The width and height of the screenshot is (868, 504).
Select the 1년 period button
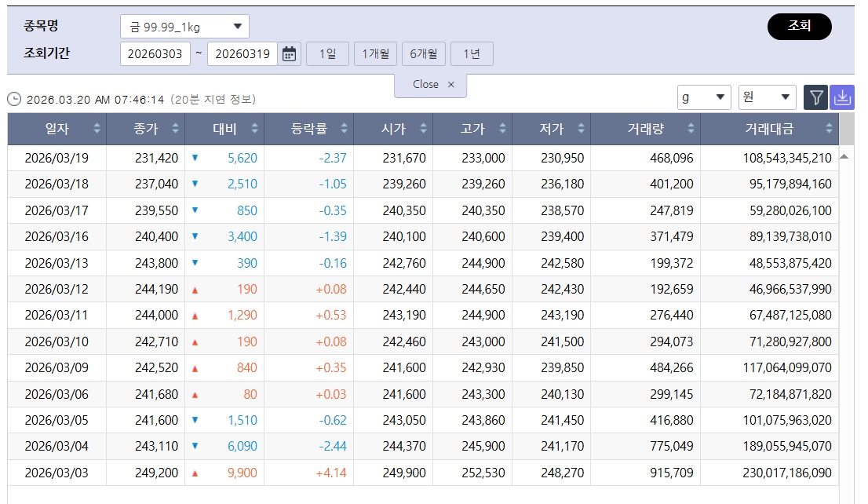pos(472,53)
